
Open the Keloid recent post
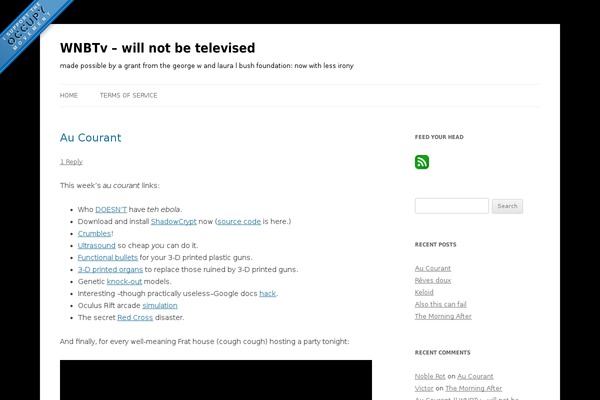424,292
